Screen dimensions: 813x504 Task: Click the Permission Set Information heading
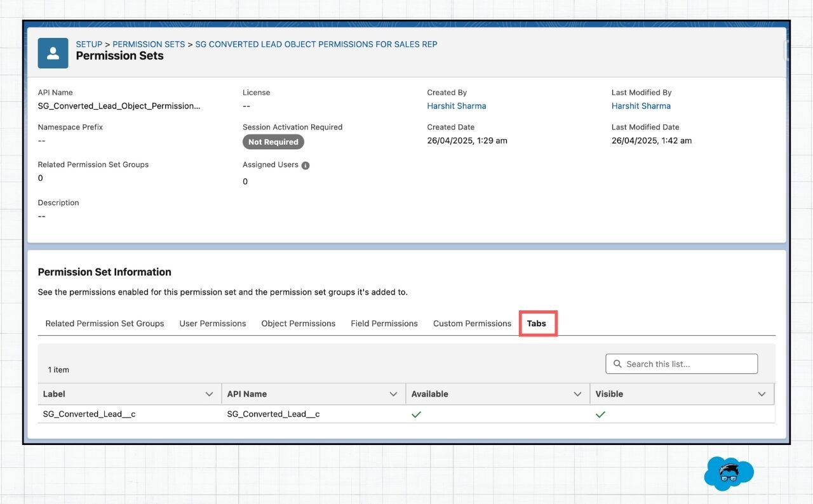point(104,272)
